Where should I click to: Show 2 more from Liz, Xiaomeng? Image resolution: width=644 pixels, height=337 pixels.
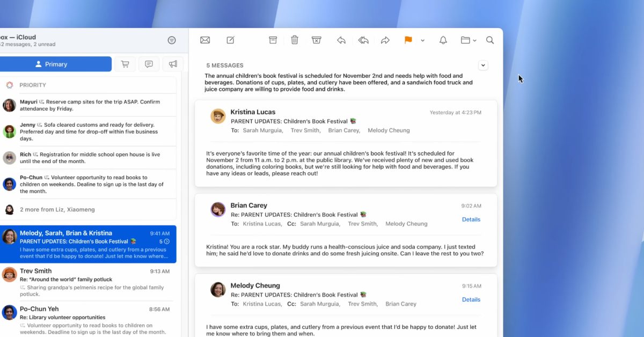(57, 210)
